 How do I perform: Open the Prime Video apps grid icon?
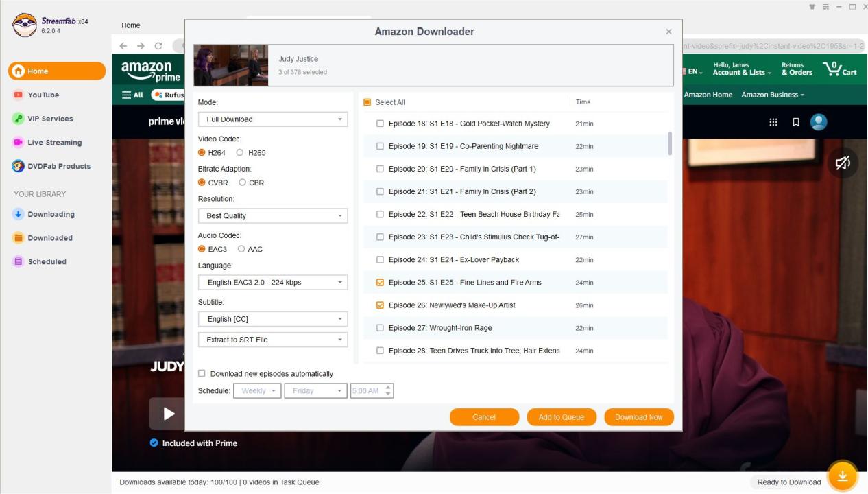773,122
